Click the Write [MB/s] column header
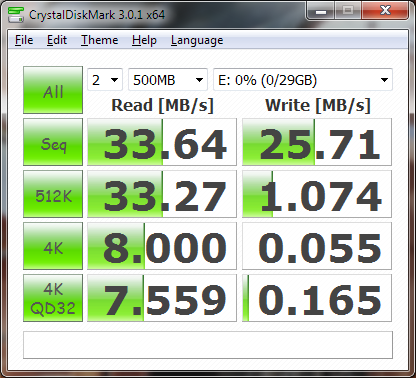The height and width of the screenshot is (378, 416). pos(318,106)
